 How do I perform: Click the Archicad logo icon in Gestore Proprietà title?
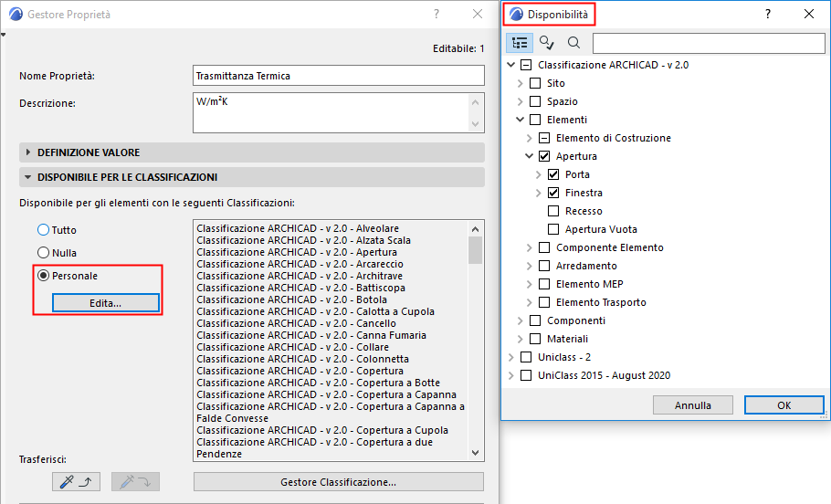pos(16,15)
